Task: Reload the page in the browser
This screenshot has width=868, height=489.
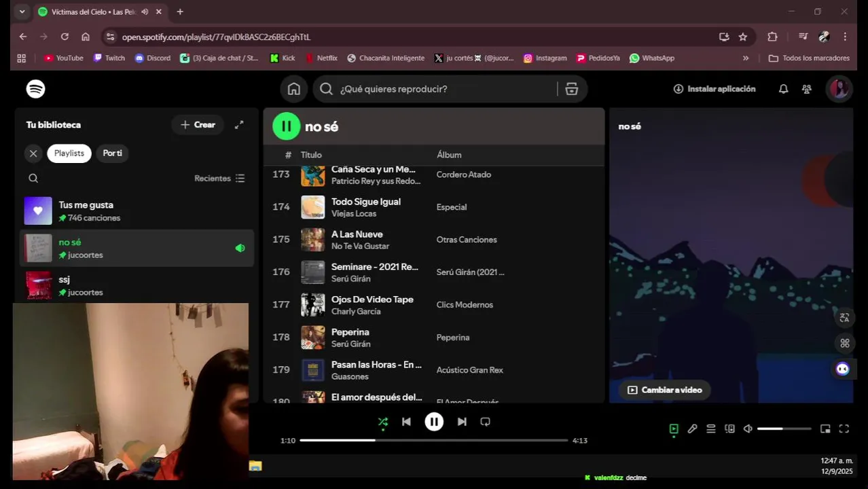Action: [65, 37]
